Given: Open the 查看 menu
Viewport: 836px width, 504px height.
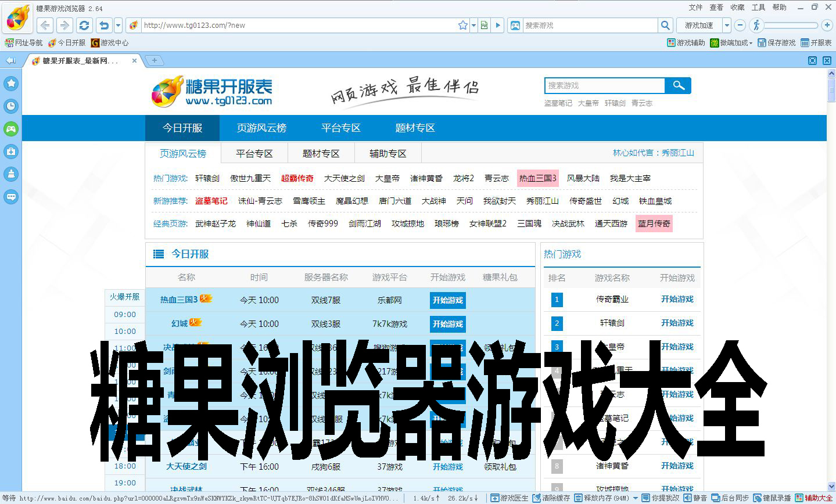Looking at the screenshot, I should [x=716, y=7].
